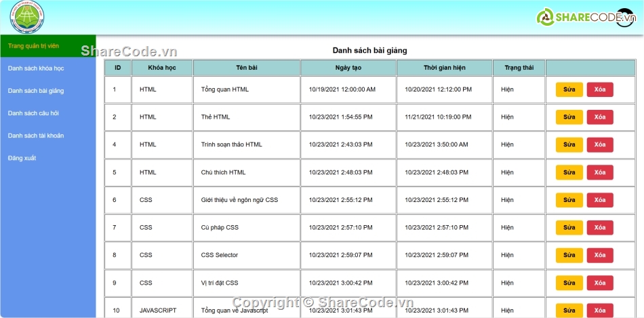The image size is (644, 318).
Task: Click Xóa for CSS Selector row
Action: click(x=600, y=255)
